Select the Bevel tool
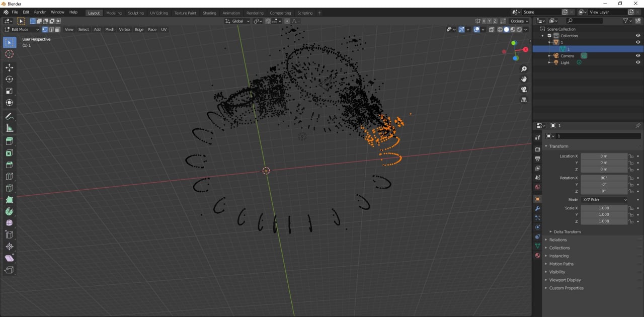Image resolution: width=644 pixels, height=317 pixels. [9, 165]
